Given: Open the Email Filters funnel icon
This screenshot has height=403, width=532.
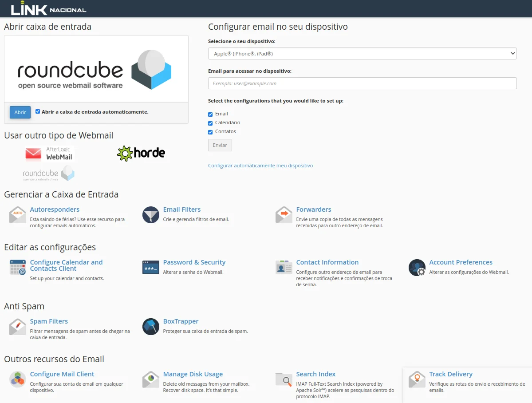Looking at the screenshot, I should (x=151, y=215).
